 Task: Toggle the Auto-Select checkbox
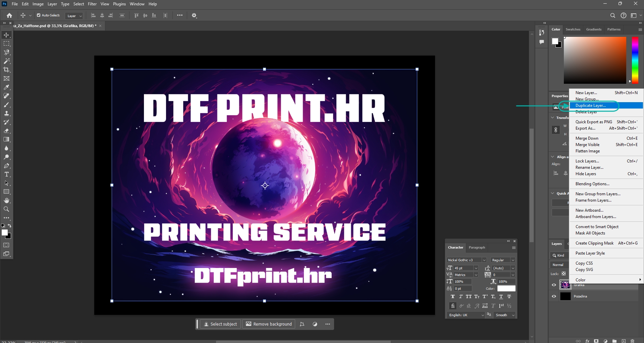coord(39,15)
